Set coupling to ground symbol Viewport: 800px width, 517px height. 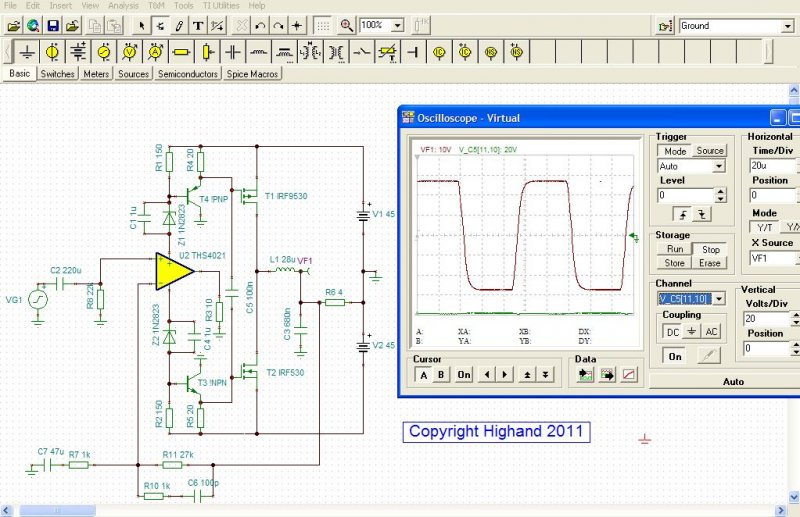(692, 332)
